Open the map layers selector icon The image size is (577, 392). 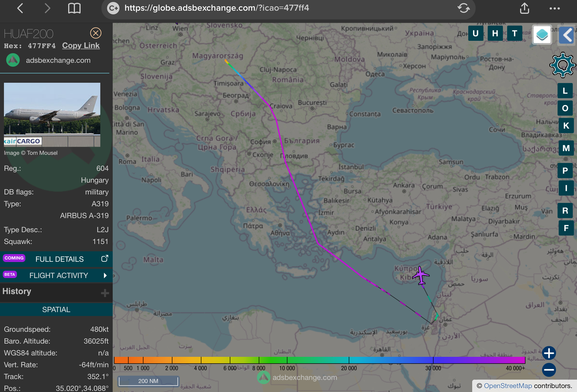[x=542, y=35]
